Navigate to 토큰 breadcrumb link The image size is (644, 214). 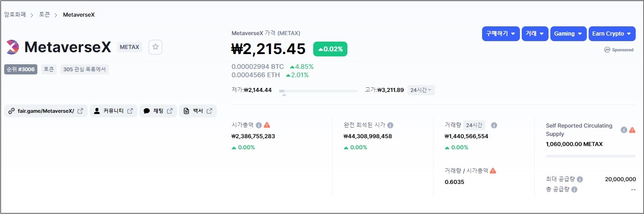click(x=45, y=15)
